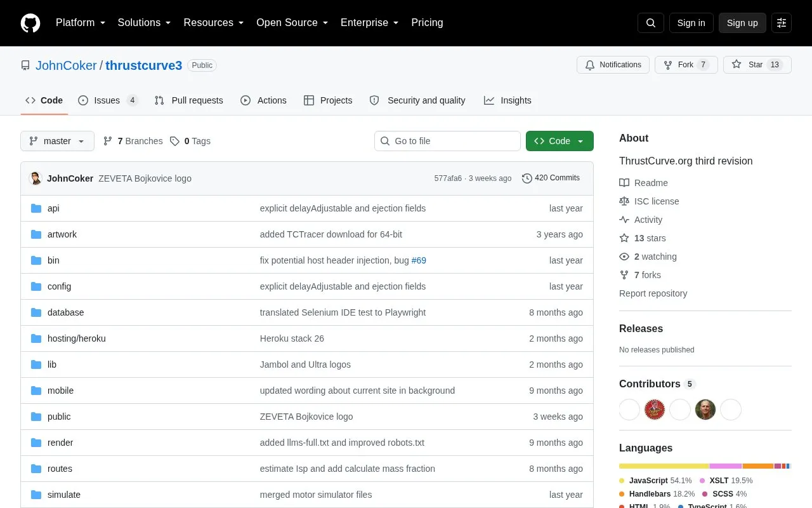Click the Sign up button
This screenshot has width=812, height=508.
click(742, 23)
